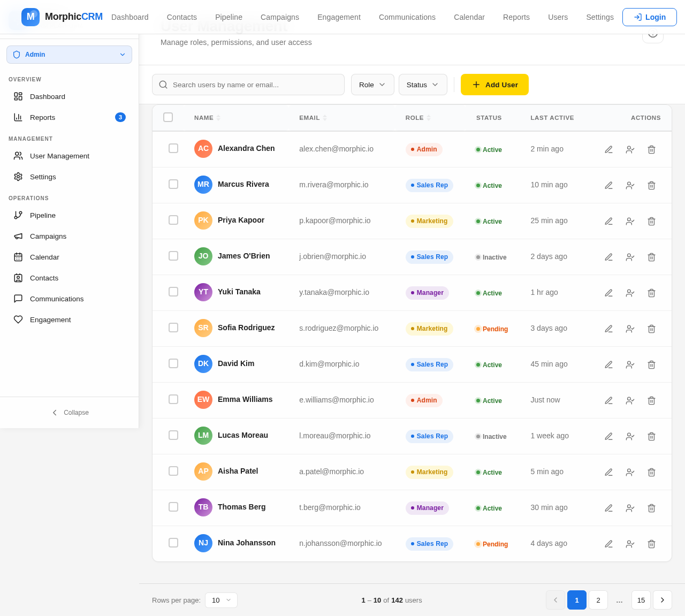The image size is (685, 616).
Task: Edit Alexandra Chen with the pencil icon
Action: point(608,149)
